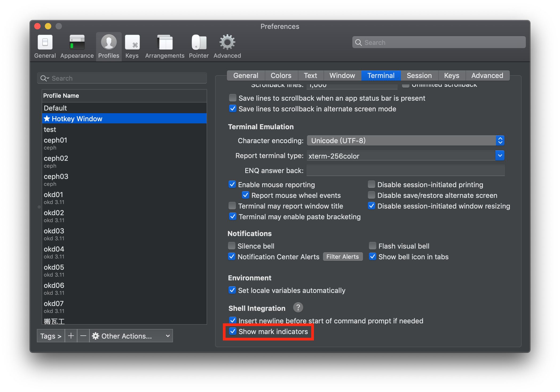
Task: Click the Filter Alerts button
Action: 343,257
